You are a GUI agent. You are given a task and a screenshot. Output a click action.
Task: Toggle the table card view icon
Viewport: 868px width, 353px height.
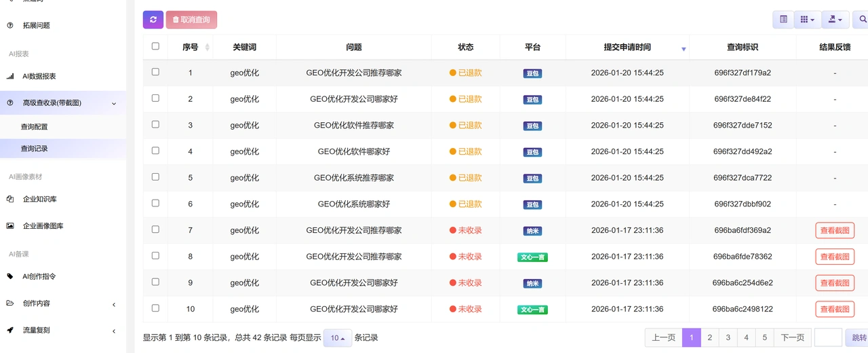coord(783,20)
